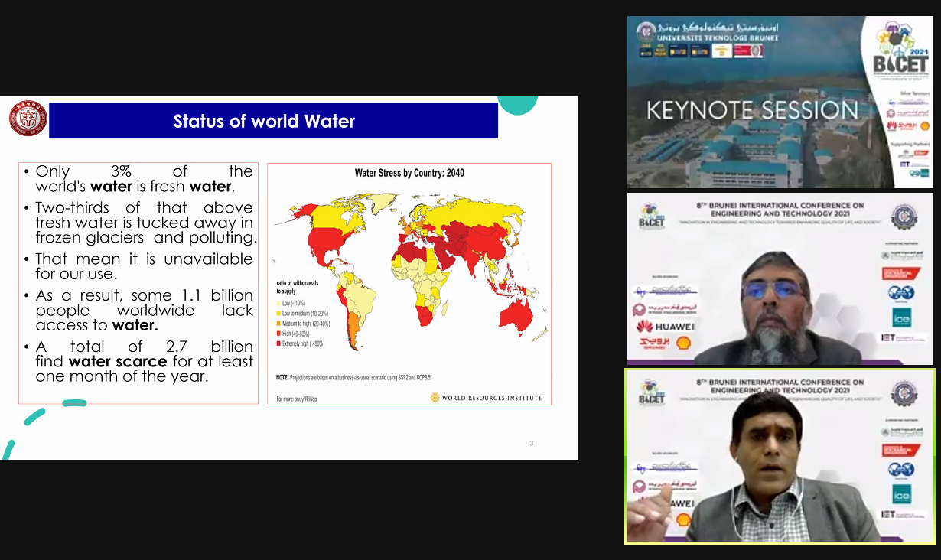941x560 pixels.
Task: Click the World Resources Institute logo
Action: pos(486,398)
